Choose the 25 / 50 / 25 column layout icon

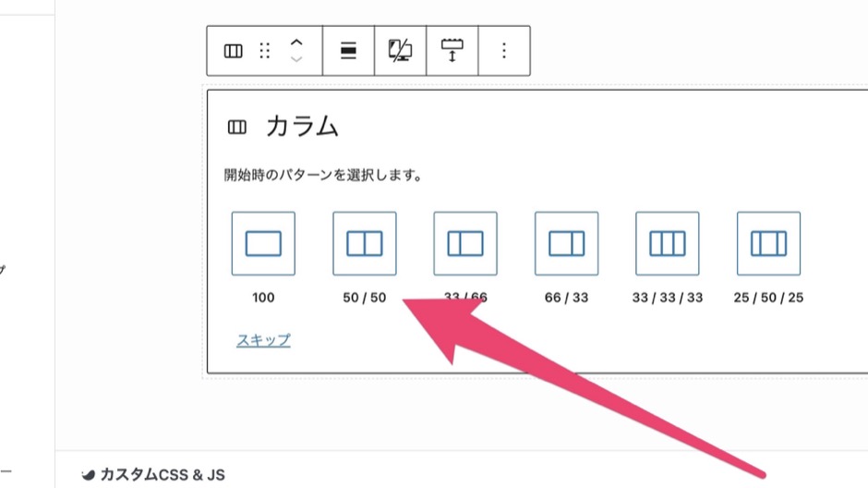click(x=768, y=243)
